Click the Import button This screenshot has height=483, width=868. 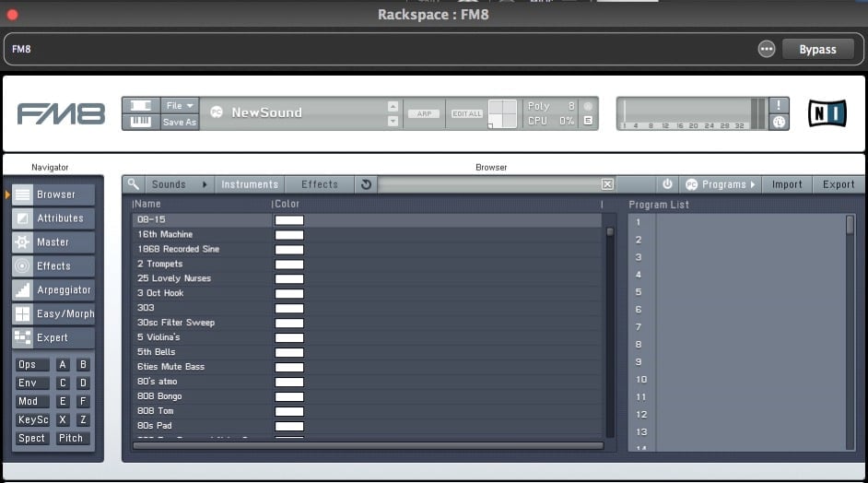[787, 184]
